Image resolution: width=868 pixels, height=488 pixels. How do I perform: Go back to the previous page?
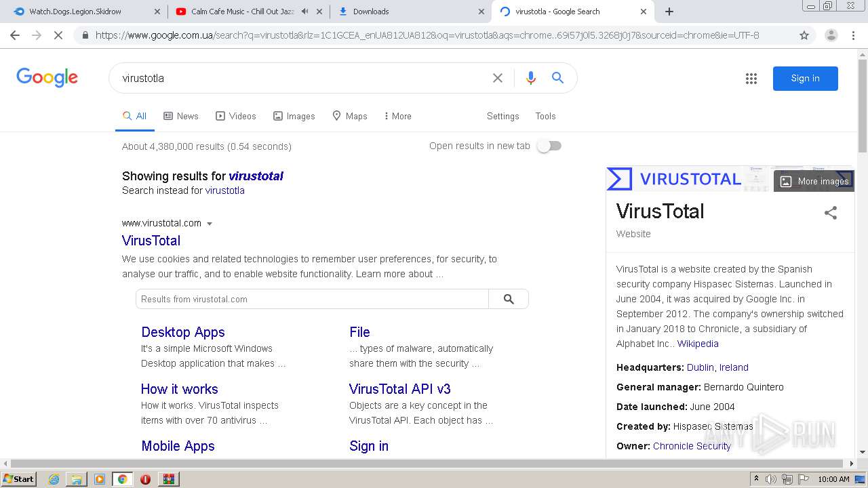(15, 35)
